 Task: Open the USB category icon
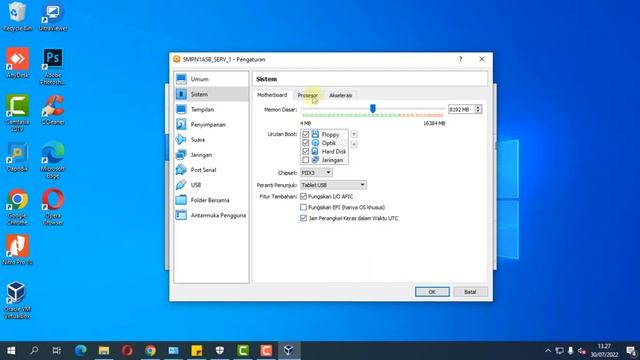point(182,185)
